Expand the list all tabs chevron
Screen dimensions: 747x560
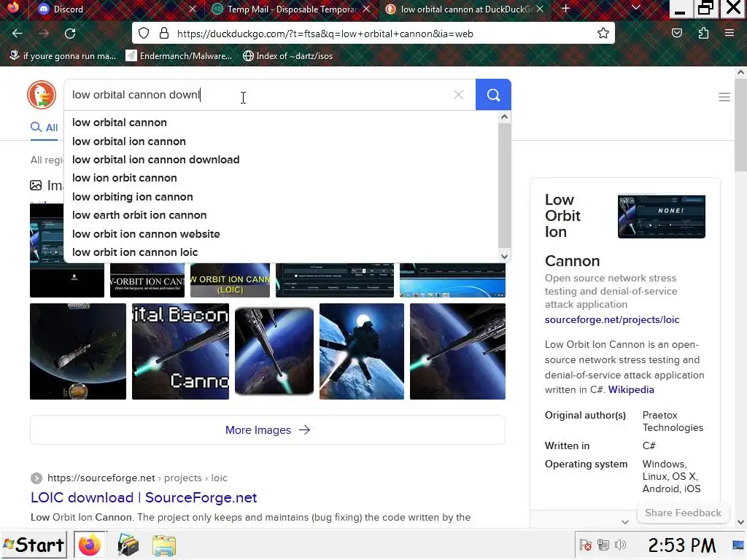pos(635,7)
